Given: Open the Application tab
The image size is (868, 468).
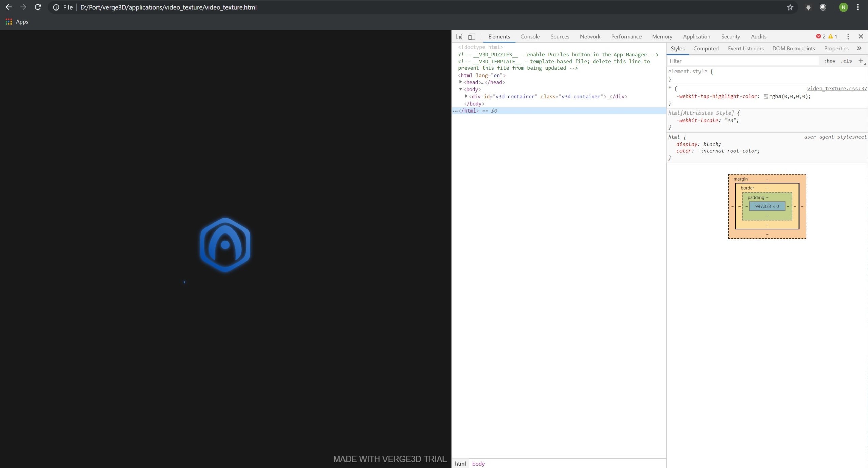Looking at the screenshot, I should click(696, 37).
